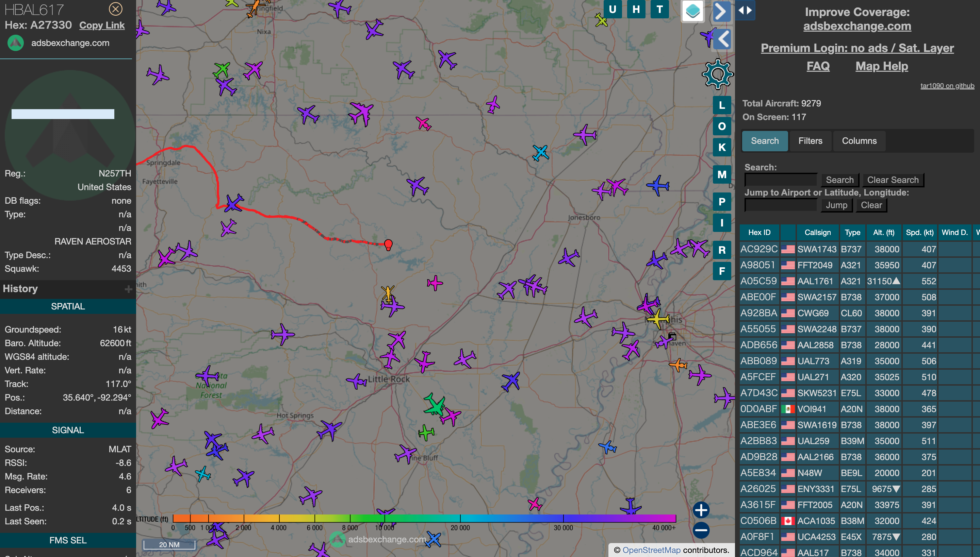Open the Map Help link
980x557 pixels.
tap(882, 66)
